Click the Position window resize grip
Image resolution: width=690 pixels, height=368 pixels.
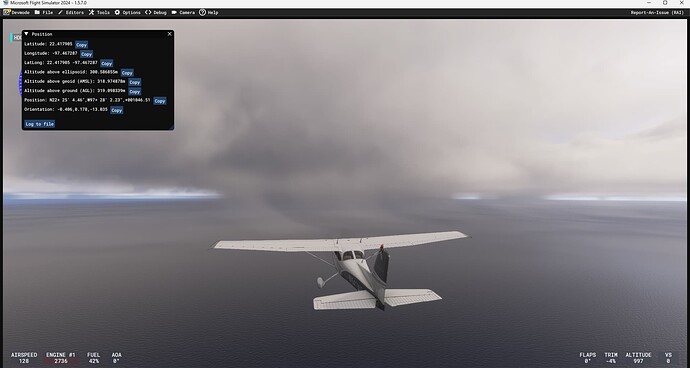171,127
